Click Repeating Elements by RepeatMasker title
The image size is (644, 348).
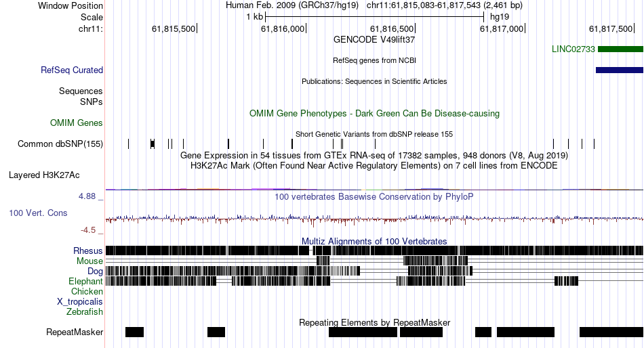375,322
